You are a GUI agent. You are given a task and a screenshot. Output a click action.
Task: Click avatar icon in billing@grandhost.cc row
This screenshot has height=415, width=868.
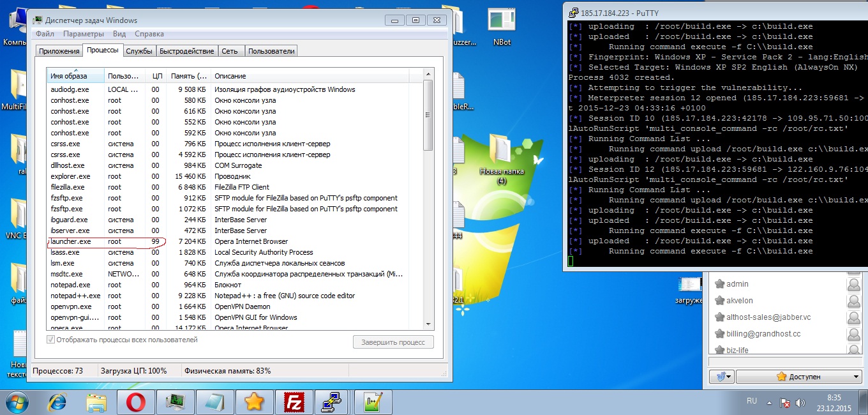[x=853, y=334]
